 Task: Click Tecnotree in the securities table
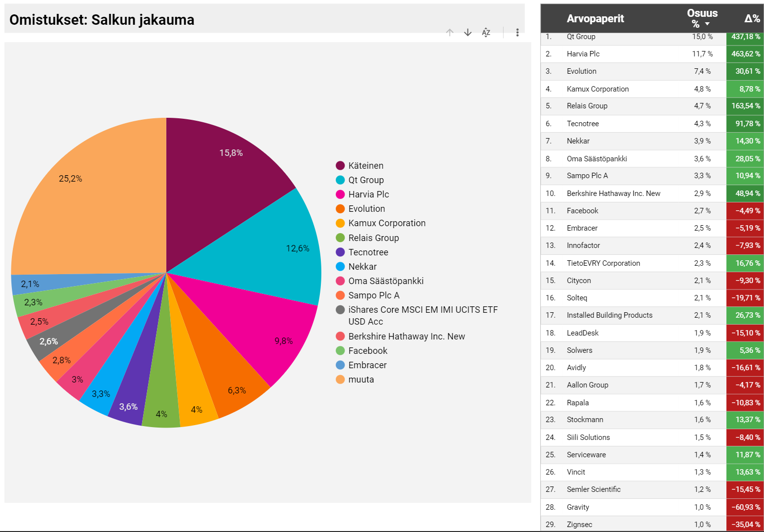583,124
